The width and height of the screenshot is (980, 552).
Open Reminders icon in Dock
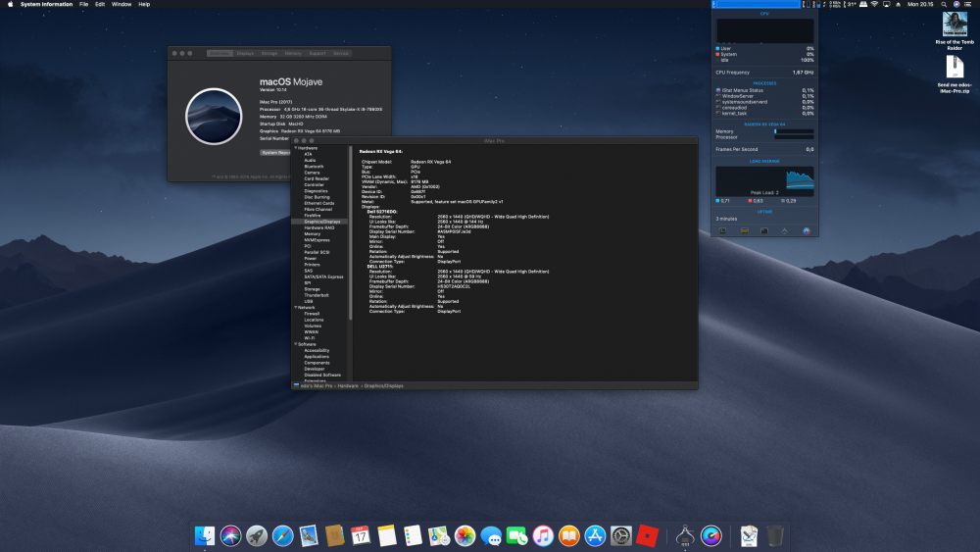[414, 535]
